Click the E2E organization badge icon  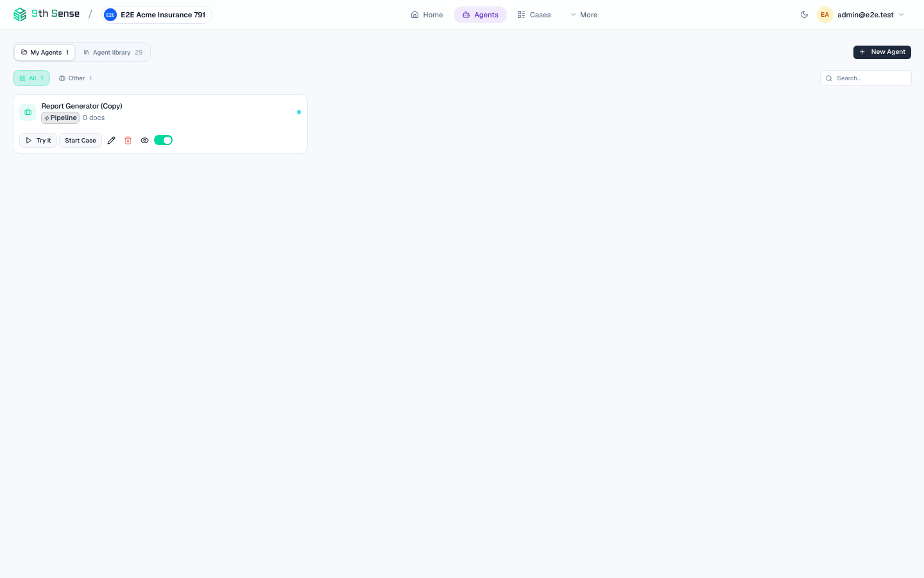pyautogui.click(x=110, y=15)
